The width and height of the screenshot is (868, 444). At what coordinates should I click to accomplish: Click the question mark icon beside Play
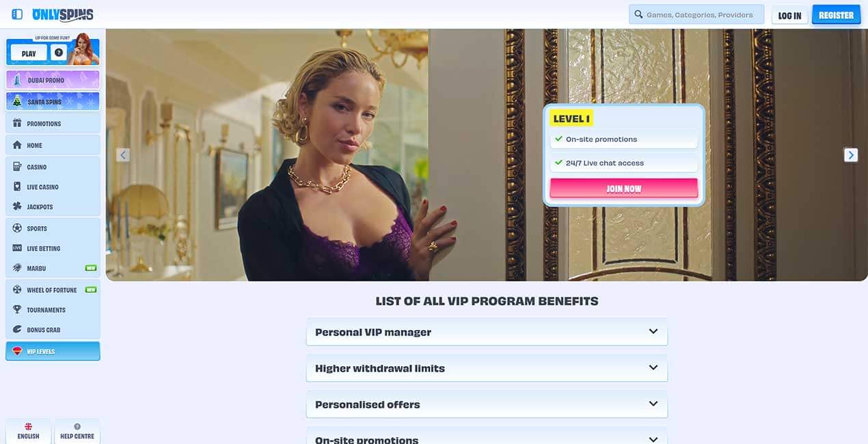[59, 53]
